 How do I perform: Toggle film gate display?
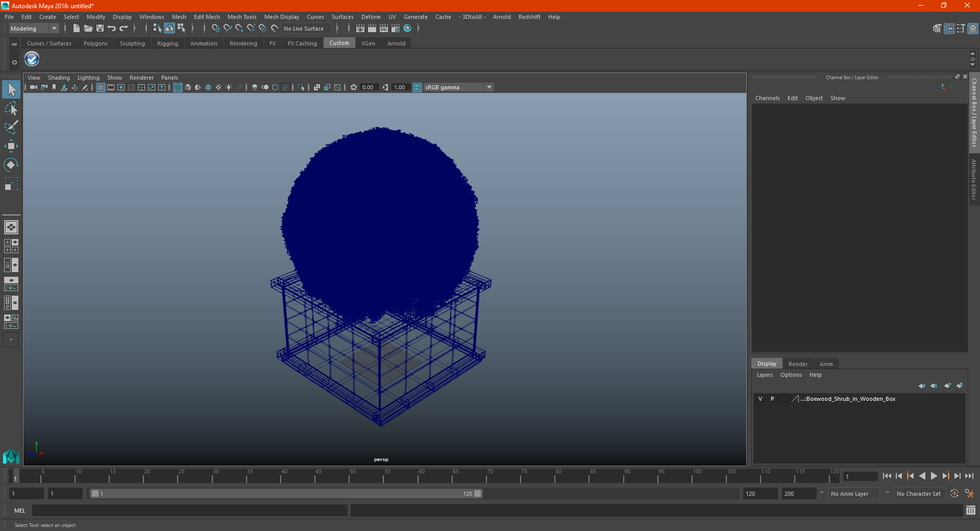coord(111,87)
